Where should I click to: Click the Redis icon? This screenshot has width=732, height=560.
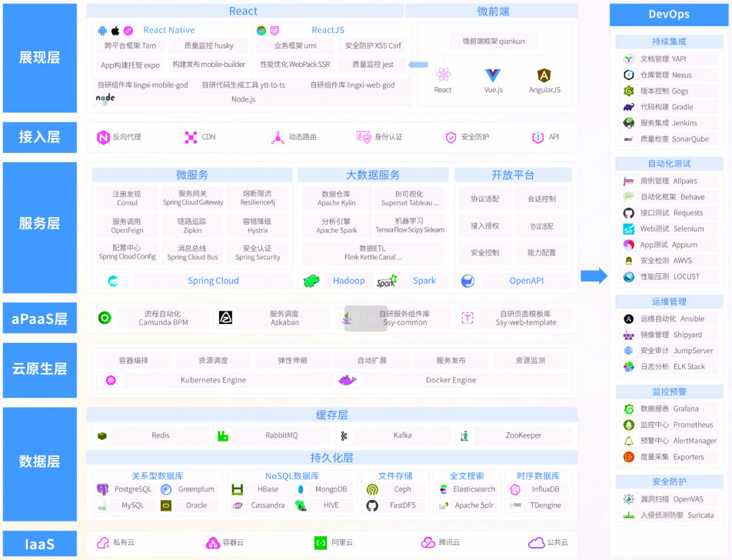tap(102, 435)
